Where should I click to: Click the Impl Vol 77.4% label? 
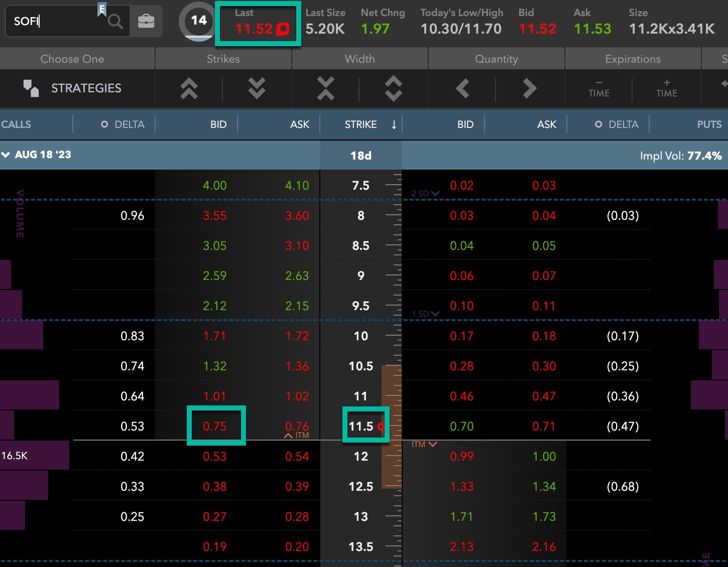(681, 156)
